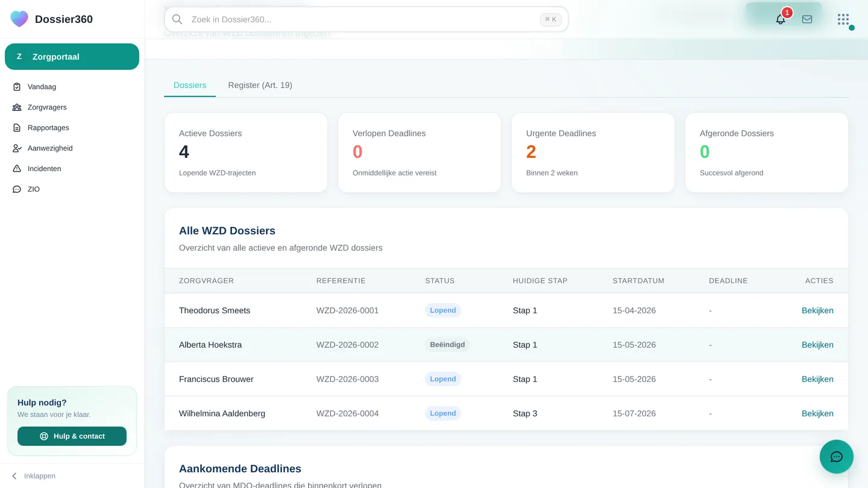Open the notifications bell

click(x=781, y=19)
